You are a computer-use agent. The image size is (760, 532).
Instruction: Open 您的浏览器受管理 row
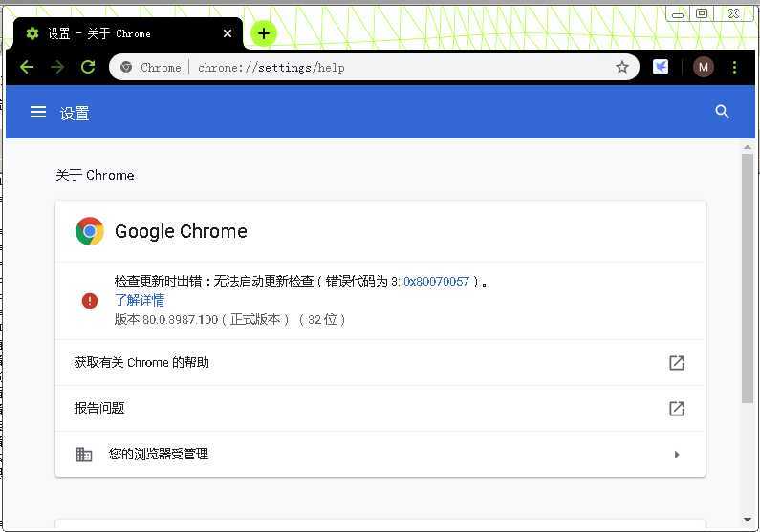[x=380, y=454]
